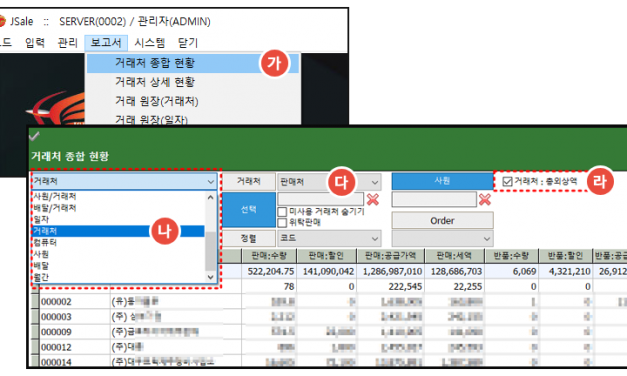
Task: Click the blue 사원 button
Action: (442, 181)
